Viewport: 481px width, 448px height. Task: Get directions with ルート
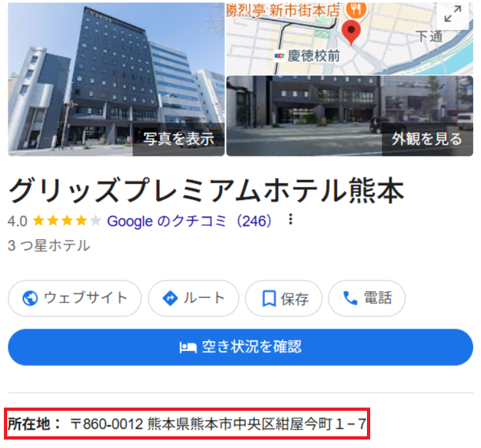194,298
